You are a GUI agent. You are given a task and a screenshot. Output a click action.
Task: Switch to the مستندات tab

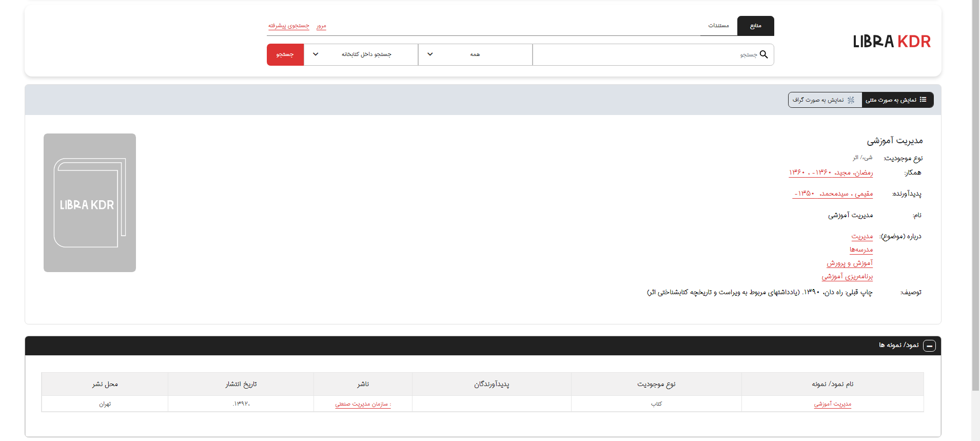point(718,26)
